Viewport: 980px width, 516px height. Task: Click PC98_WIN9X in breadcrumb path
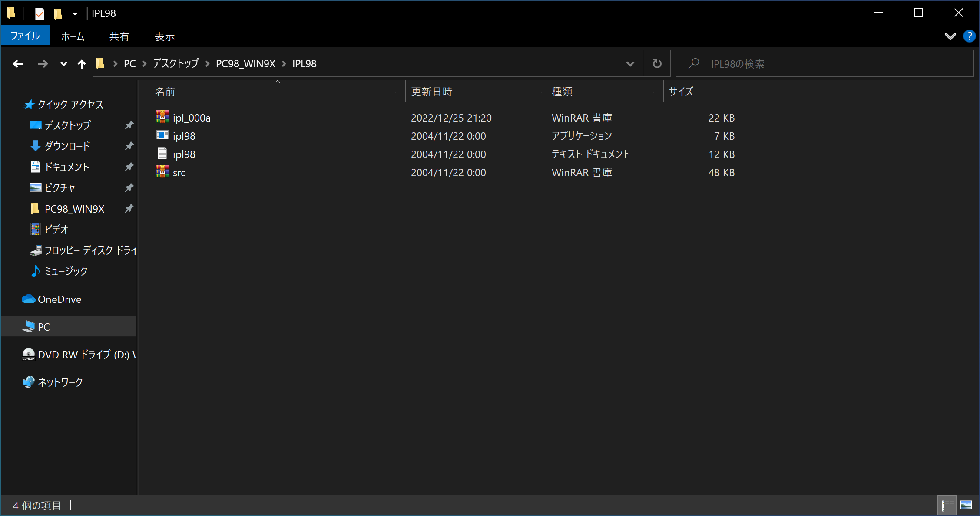tap(245, 64)
